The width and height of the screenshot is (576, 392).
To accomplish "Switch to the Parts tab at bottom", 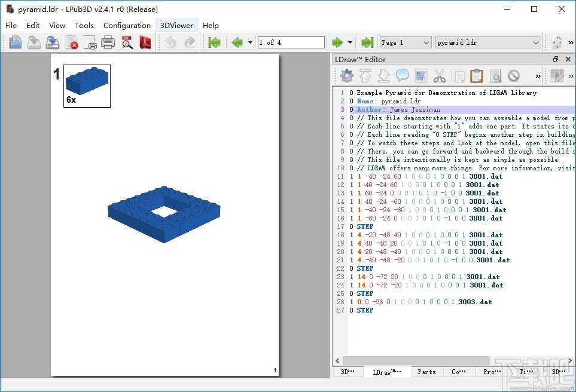I will pos(426,372).
